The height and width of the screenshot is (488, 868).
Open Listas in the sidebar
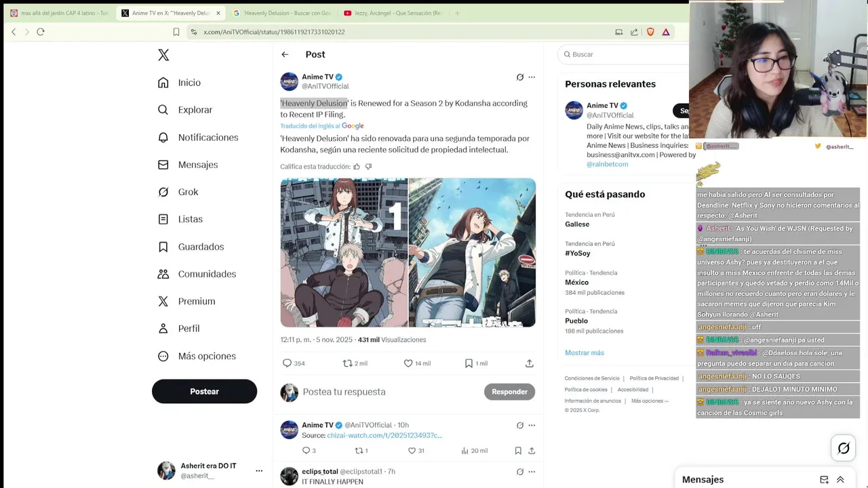[180, 219]
